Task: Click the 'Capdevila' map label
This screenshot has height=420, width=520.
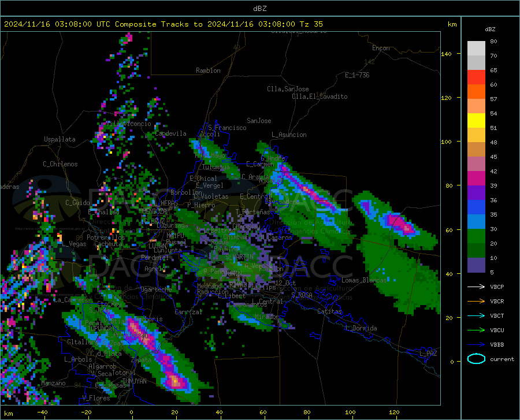Action: (x=171, y=133)
